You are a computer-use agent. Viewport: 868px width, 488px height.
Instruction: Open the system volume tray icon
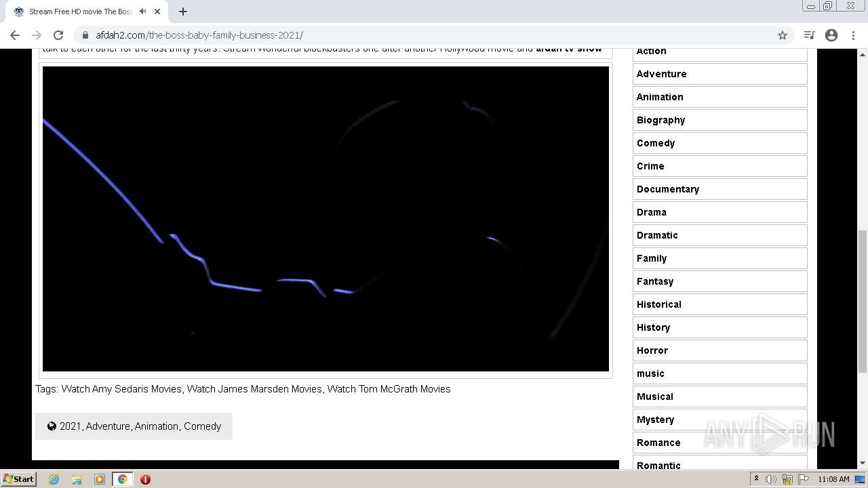pos(771,479)
